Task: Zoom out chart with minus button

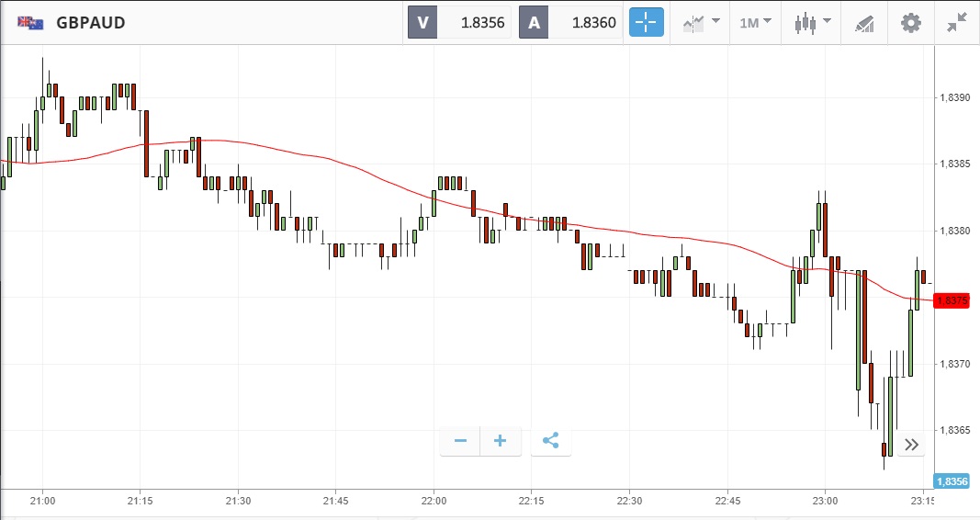Action: coord(460,441)
